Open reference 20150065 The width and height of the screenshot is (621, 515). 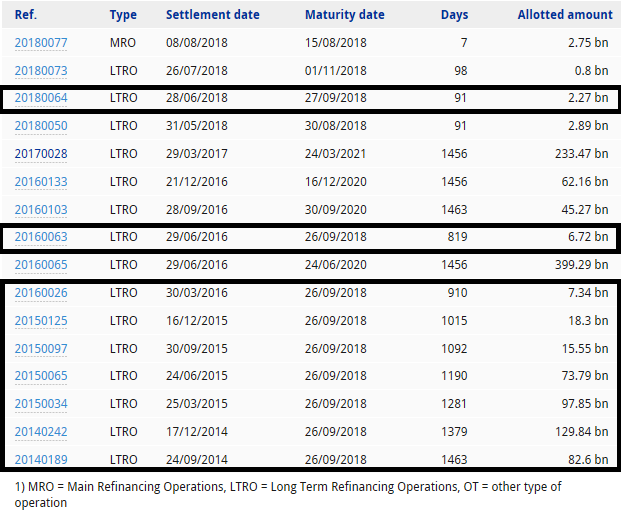(x=41, y=376)
